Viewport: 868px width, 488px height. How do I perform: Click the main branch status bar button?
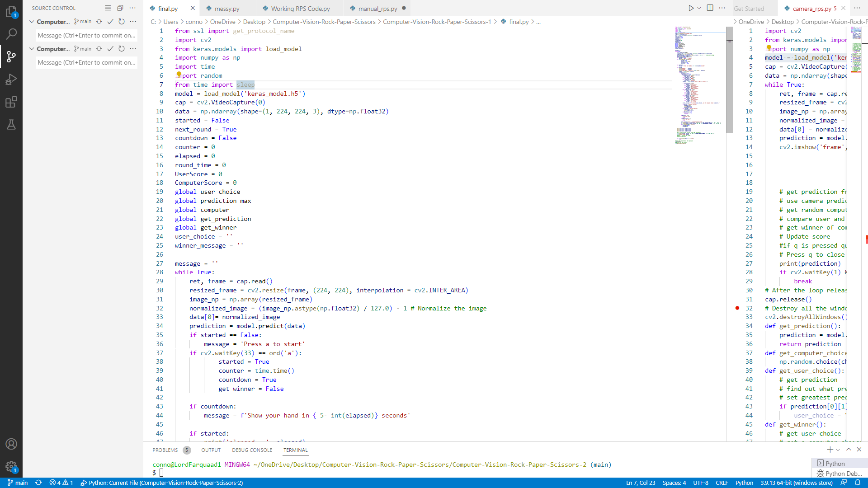[18, 483]
